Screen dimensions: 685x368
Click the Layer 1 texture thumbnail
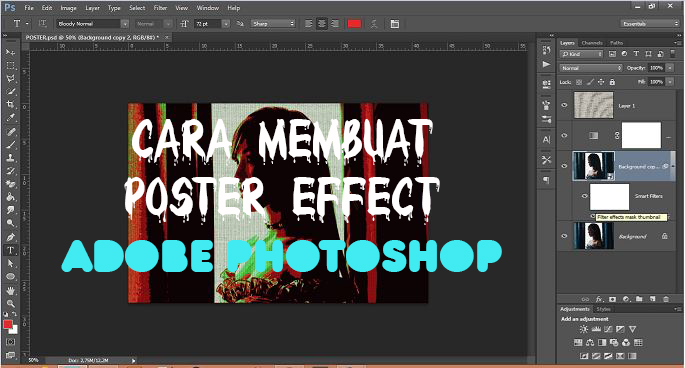(x=593, y=105)
